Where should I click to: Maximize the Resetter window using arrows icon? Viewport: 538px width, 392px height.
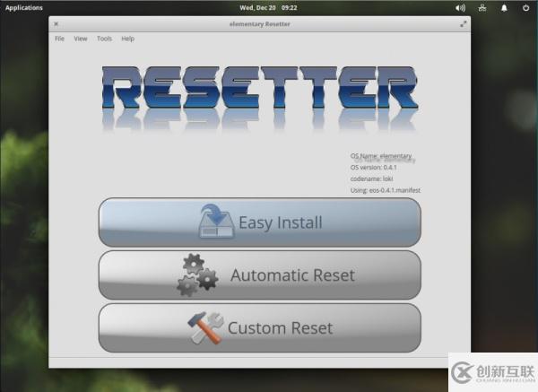[x=464, y=23]
